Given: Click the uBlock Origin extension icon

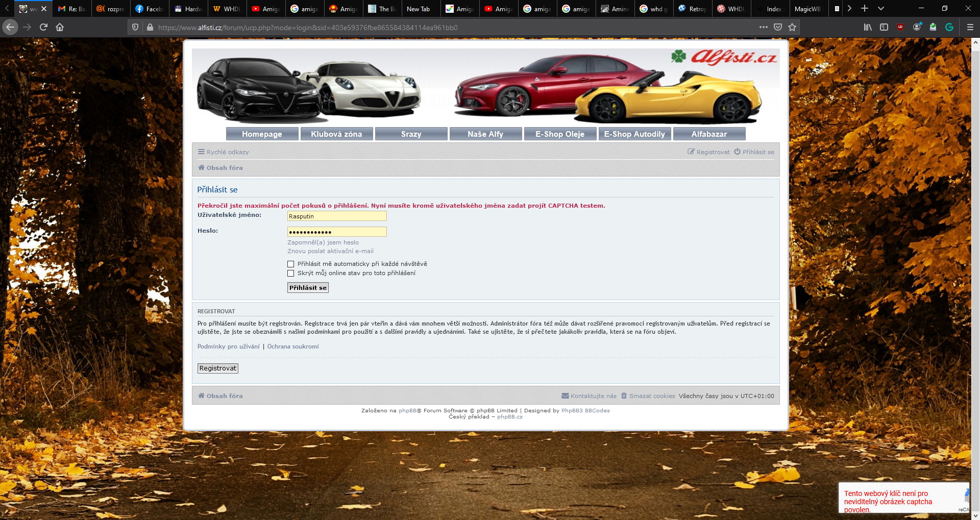Looking at the screenshot, I should (x=900, y=27).
